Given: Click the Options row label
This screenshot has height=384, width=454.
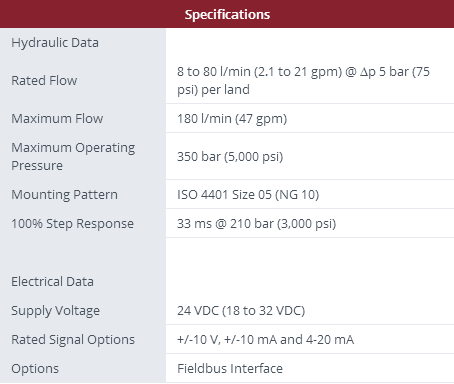Looking at the screenshot, I should [x=35, y=369].
